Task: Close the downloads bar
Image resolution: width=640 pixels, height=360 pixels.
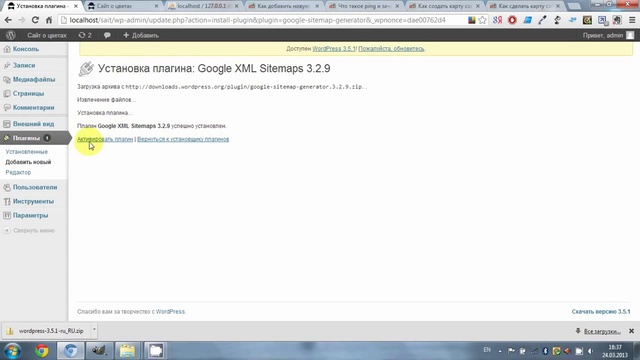Action: (x=631, y=331)
